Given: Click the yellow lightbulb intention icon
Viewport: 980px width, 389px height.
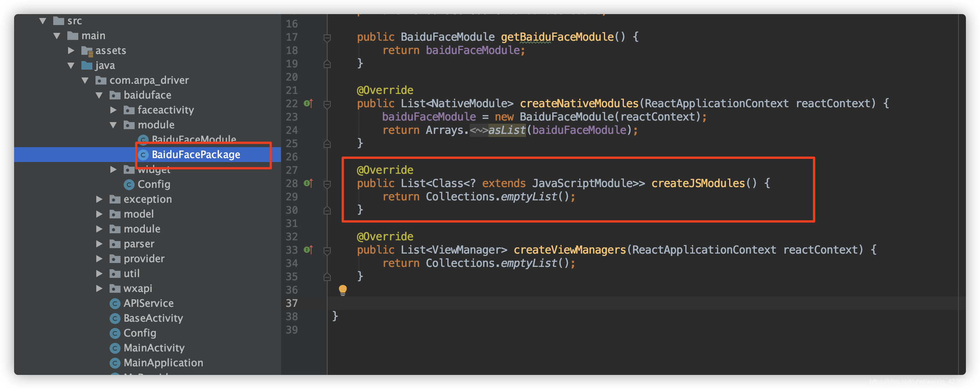Looking at the screenshot, I should (x=343, y=290).
